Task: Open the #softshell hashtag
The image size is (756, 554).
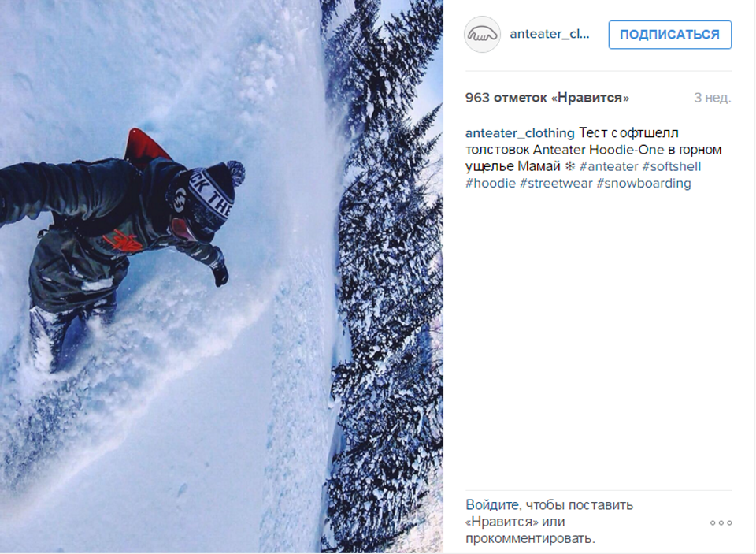Action: click(671, 166)
